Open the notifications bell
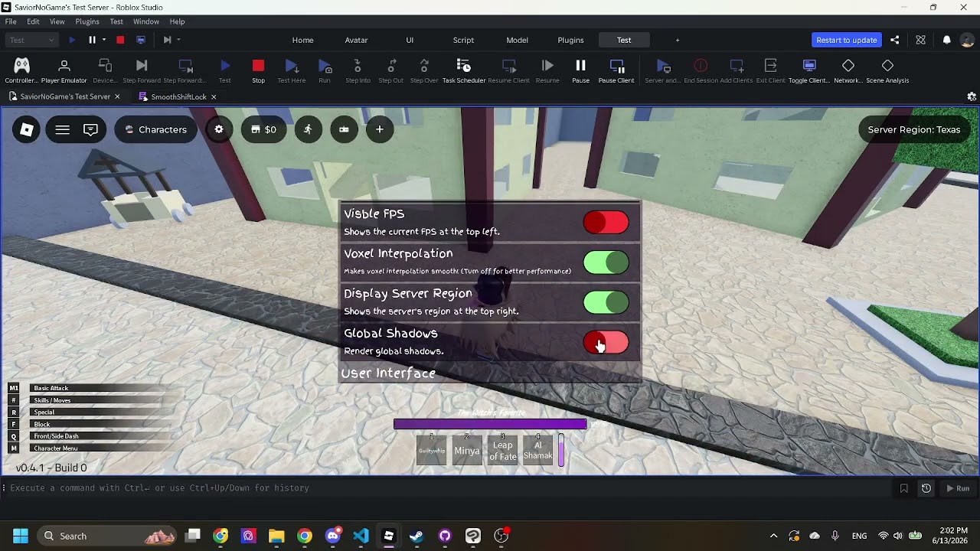The height and width of the screenshot is (551, 980). tap(947, 40)
